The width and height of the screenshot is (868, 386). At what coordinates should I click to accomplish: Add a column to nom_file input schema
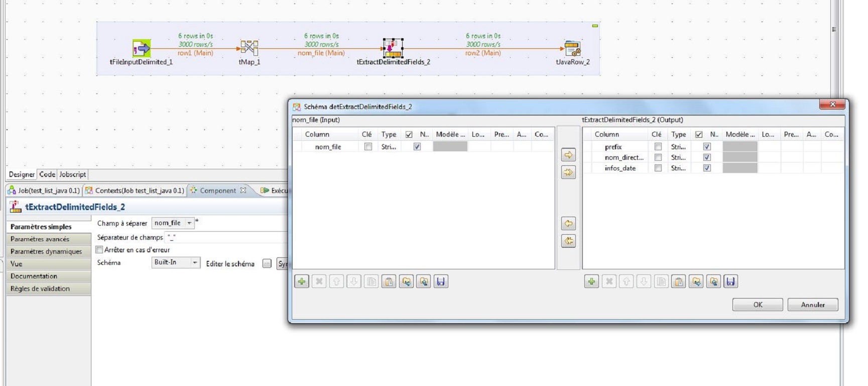[302, 281]
